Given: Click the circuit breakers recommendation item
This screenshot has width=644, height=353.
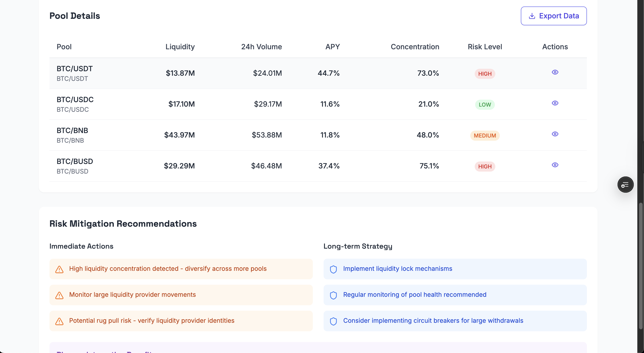Looking at the screenshot, I should click(433, 321).
